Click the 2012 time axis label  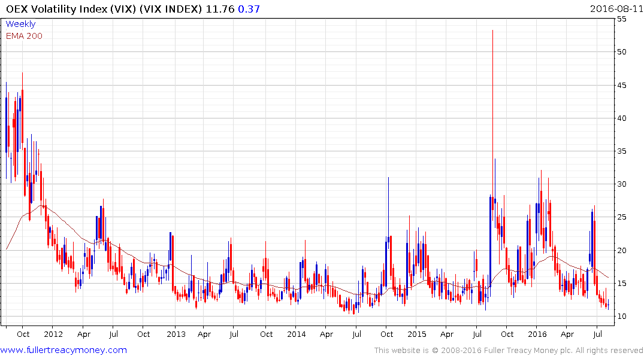tap(53, 334)
